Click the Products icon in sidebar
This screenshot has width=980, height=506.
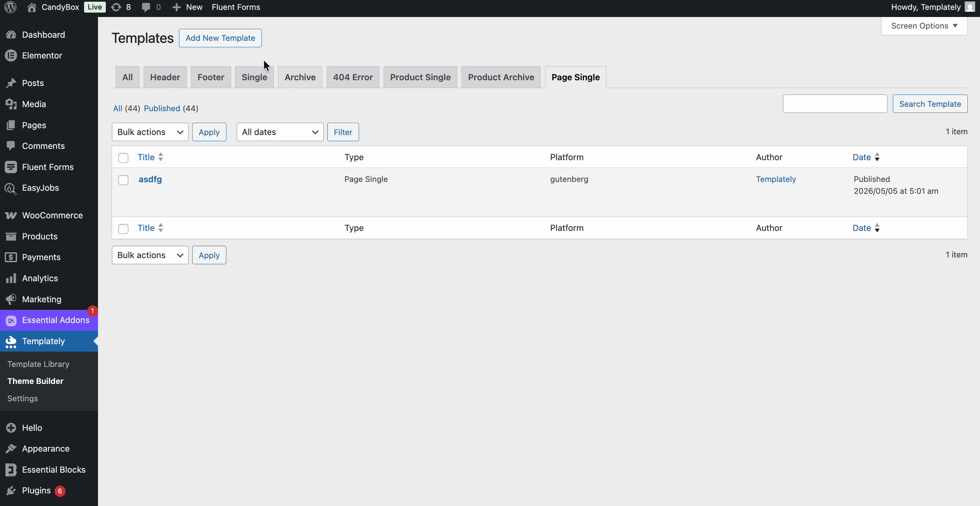[11, 236]
